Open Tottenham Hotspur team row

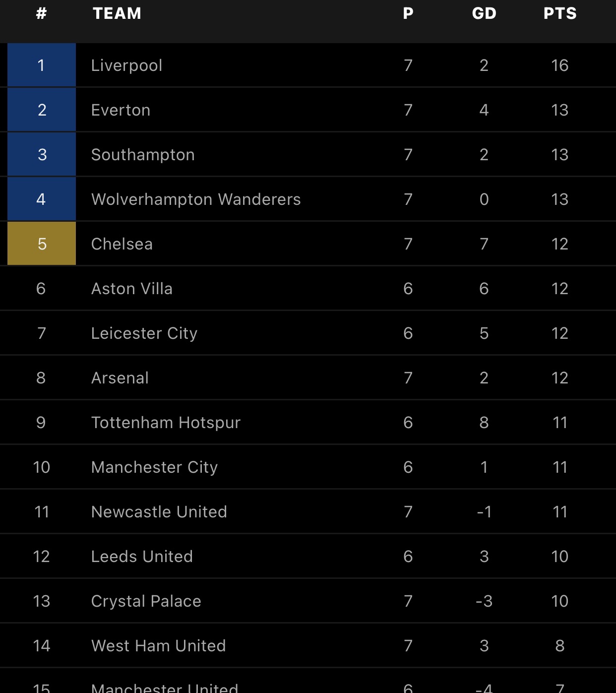pos(308,422)
